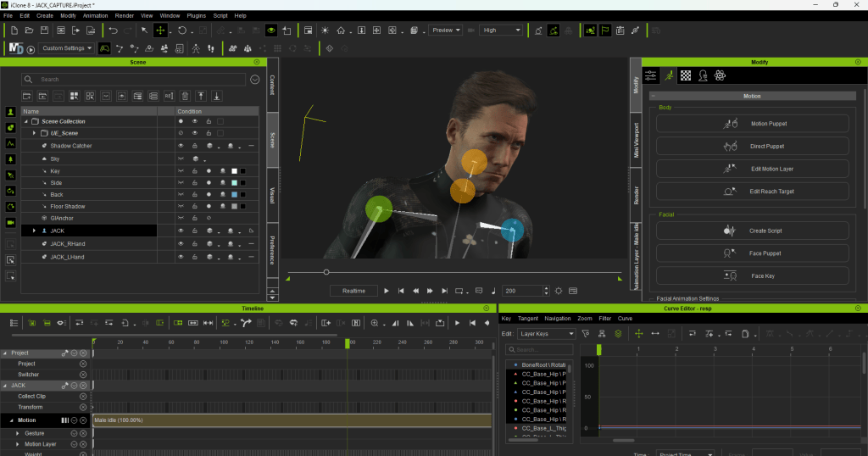Screen dimensions: 868x456
Task: Open the Tangent menu in Curve Editor
Action: 527,318
